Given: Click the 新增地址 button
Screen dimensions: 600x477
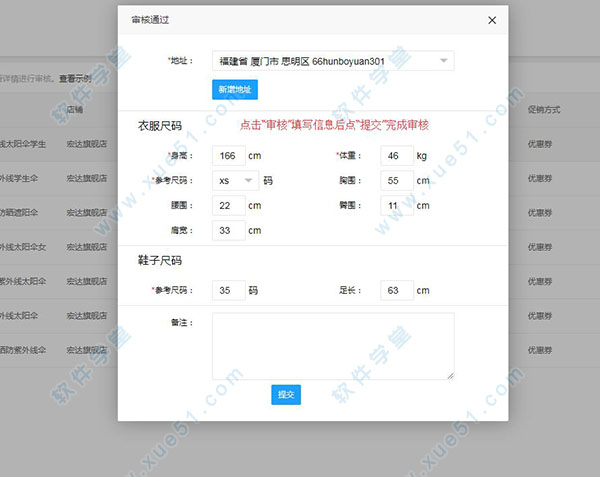Looking at the screenshot, I should pyautogui.click(x=235, y=89).
